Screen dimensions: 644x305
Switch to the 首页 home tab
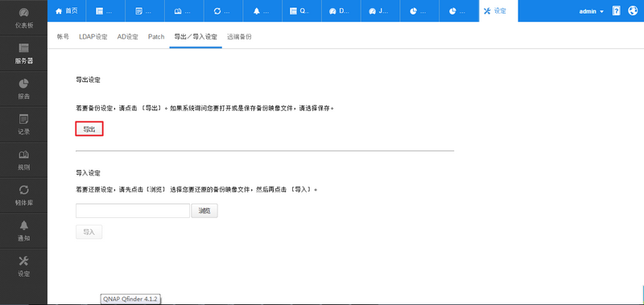tap(67, 11)
